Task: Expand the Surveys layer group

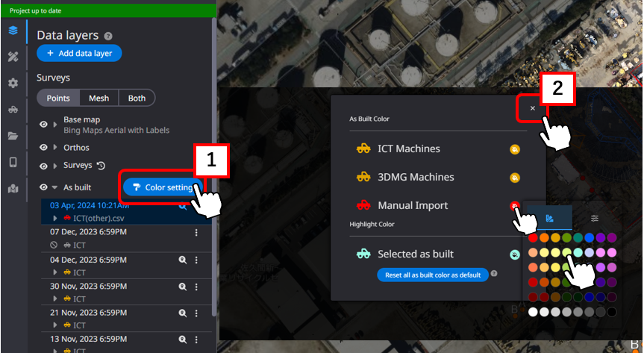Action: click(54, 166)
